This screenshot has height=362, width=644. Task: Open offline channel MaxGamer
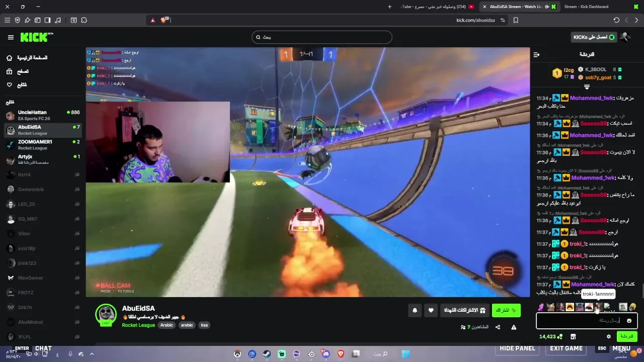(43, 278)
